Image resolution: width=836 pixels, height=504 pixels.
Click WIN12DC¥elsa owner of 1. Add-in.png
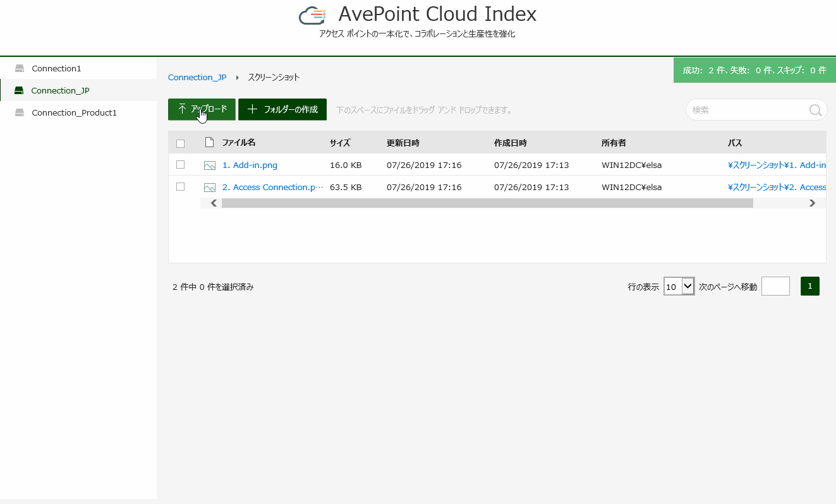coord(631,165)
